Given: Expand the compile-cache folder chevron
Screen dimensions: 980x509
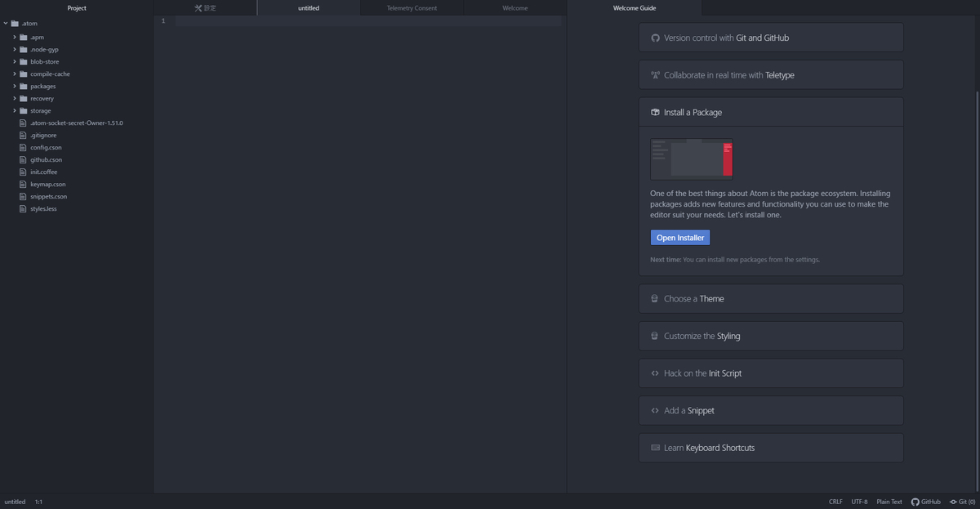Looking at the screenshot, I should 14,74.
